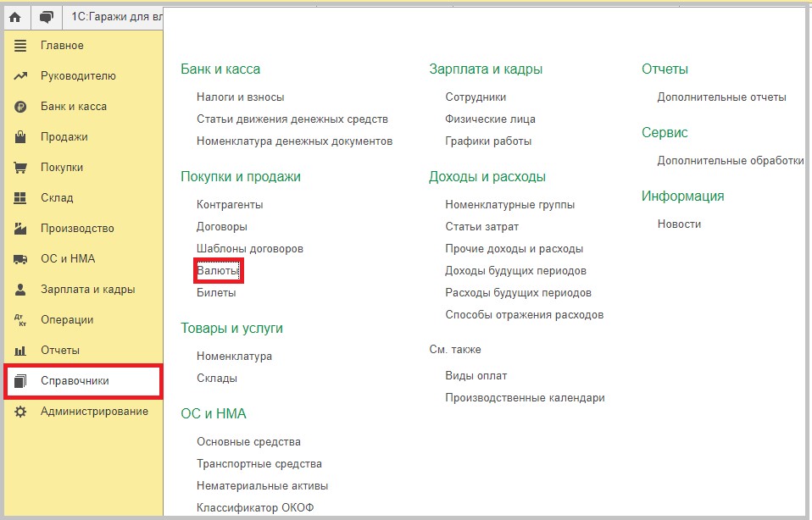812x520 pixels.
Task: Click the Дт/Кт icon for Операции
Action: tap(20, 320)
